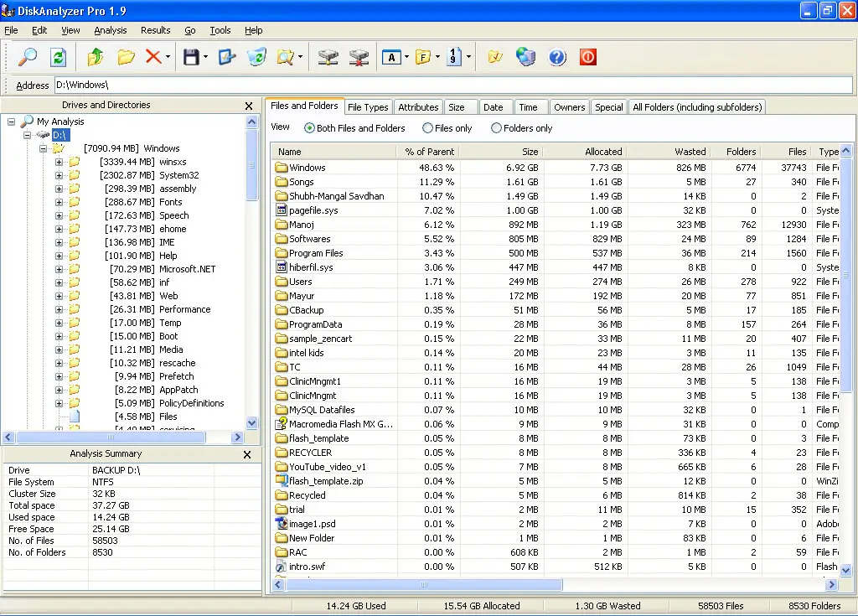858x616 pixels.
Task: Select the Files only radio button
Action: click(x=427, y=128)
